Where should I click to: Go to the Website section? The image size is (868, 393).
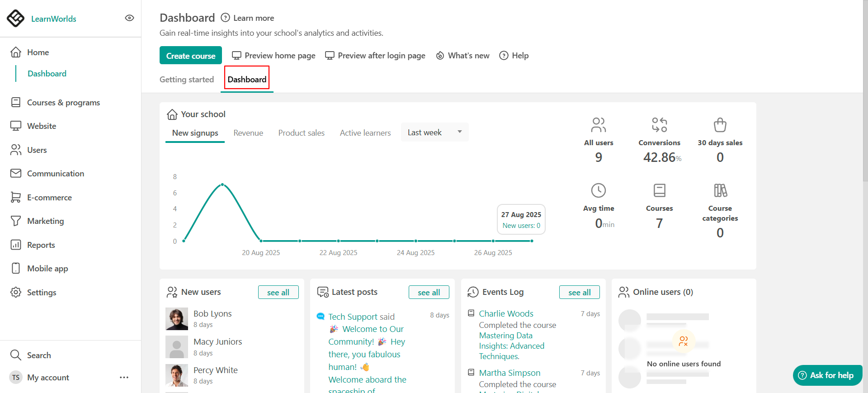click(42, 126)
